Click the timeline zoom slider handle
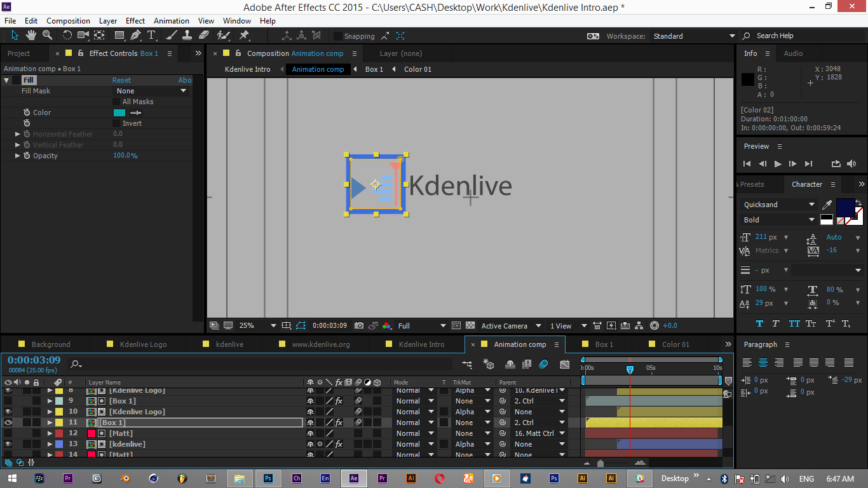868x488 pixels. click(600, 463)
